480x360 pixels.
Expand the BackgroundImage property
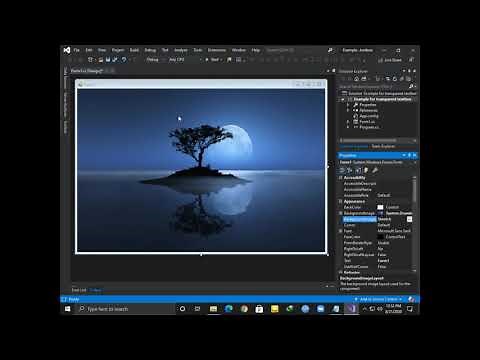(341, 213)
